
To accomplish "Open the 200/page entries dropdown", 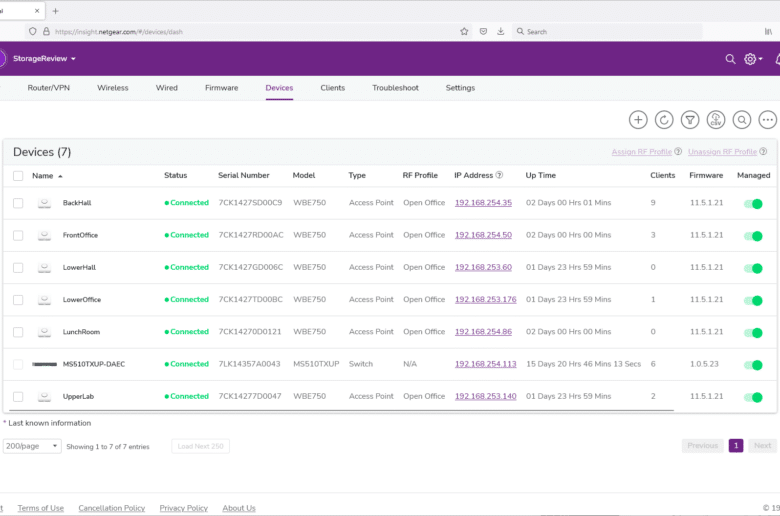I will 32,446.
